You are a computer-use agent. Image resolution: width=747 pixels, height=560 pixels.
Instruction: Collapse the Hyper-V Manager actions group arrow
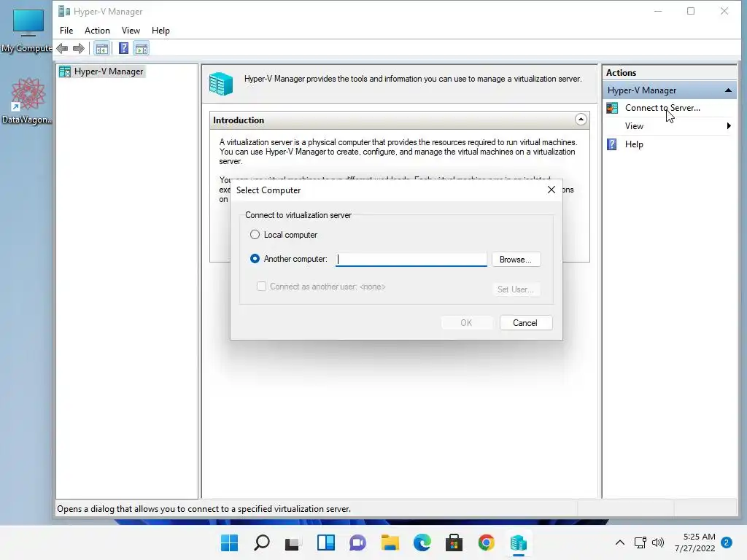coord(728,90)
